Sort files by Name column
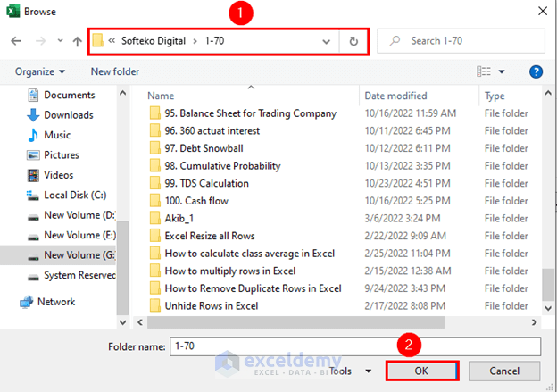Viewport: 557px width, 392px height. pyautogui.click(x=161, y=96)
